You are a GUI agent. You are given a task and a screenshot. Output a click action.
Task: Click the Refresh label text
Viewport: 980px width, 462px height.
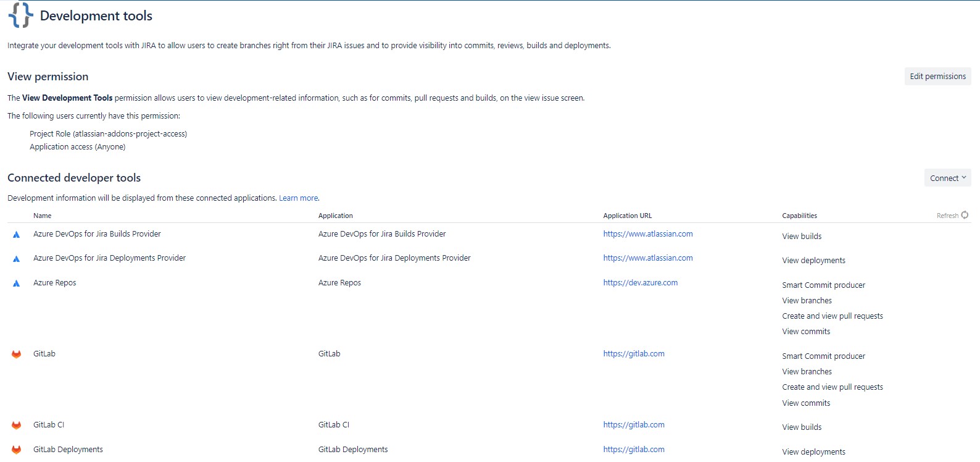click(947, 216)
